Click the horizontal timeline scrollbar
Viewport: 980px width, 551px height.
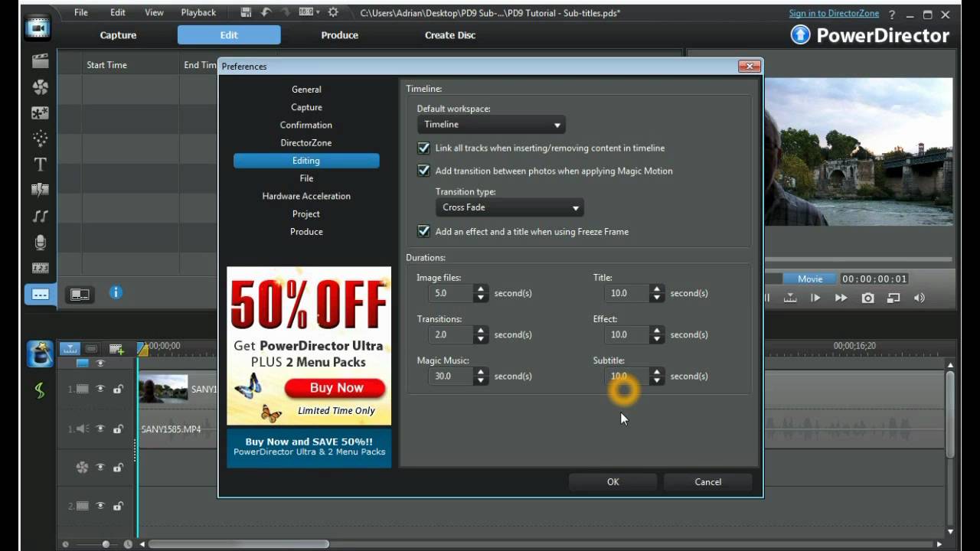(x=239, y=544)
